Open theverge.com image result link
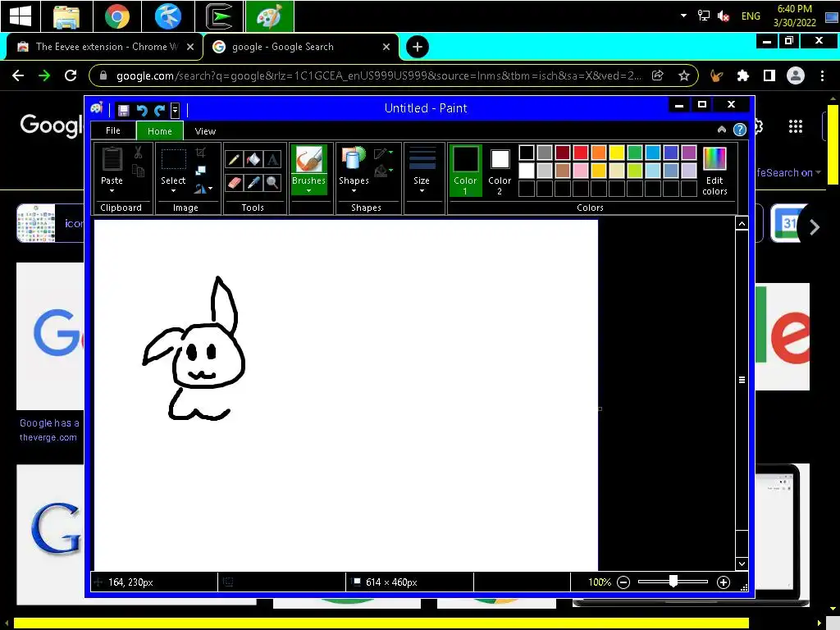 [x=48, y=437]
